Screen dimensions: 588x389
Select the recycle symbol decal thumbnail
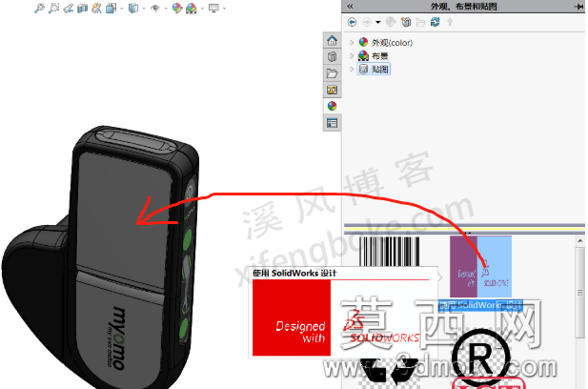click(390, 373)
